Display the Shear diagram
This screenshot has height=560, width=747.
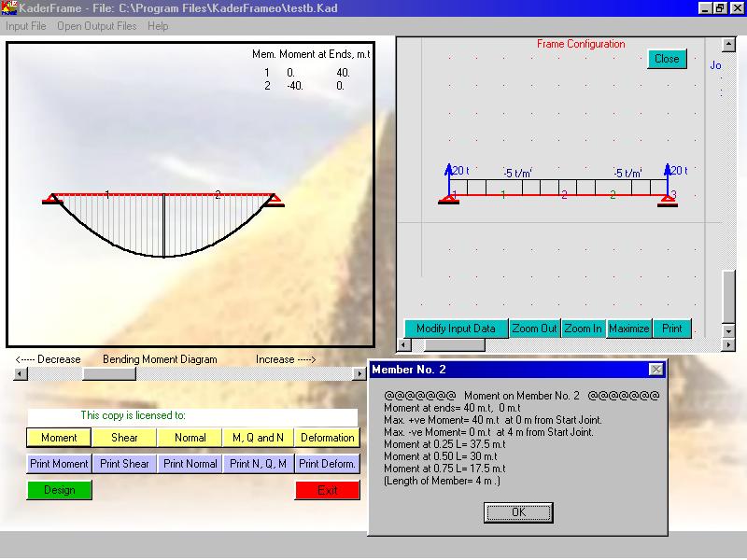pyautogui.click(x=124, y=437)
